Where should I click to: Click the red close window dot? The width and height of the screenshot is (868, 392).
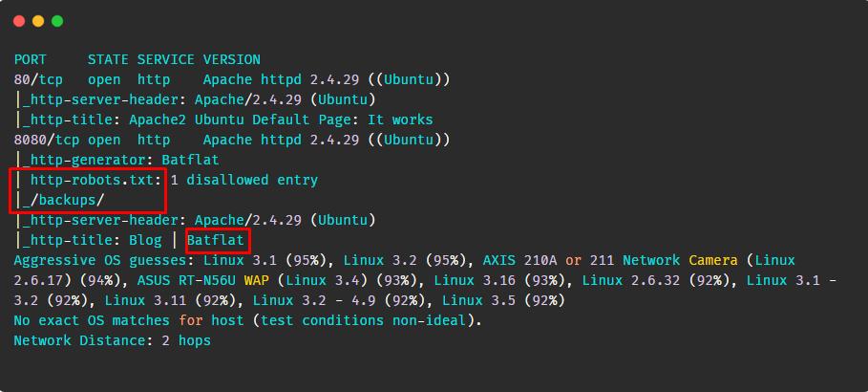tap(19, 21)
